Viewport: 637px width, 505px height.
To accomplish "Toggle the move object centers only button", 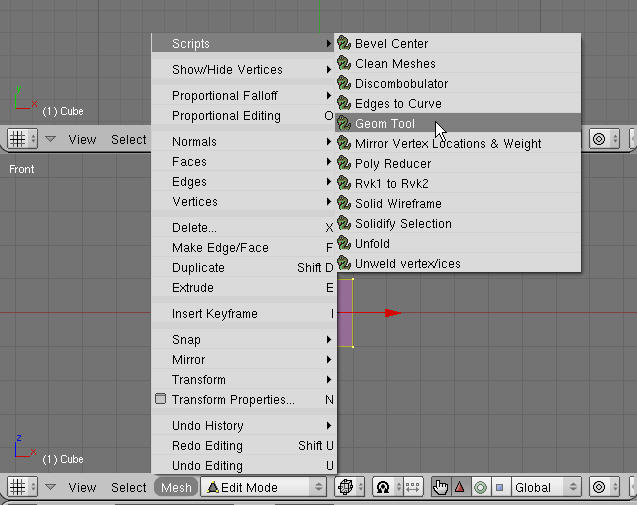I will (412, 487).
